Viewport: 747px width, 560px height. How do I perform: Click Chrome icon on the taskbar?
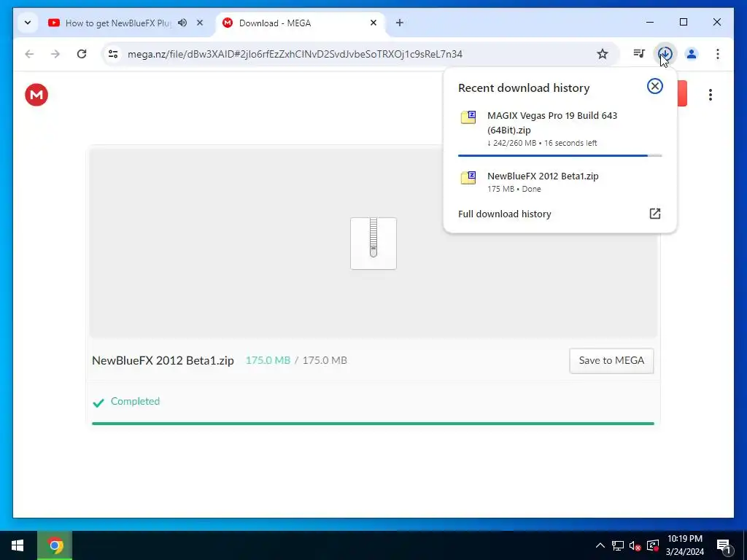pyautogui.click(x=55, y=545)
